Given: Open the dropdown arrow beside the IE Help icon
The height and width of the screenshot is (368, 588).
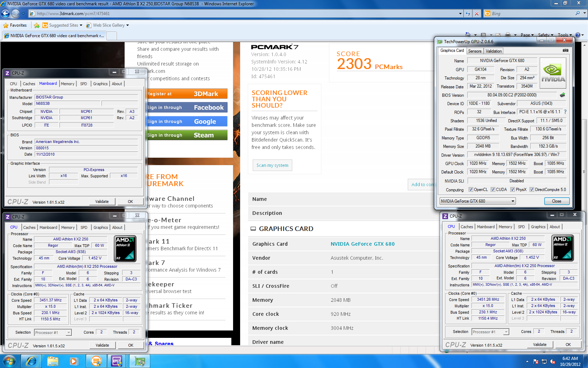Looking at the screenshot, I should 583,35.
